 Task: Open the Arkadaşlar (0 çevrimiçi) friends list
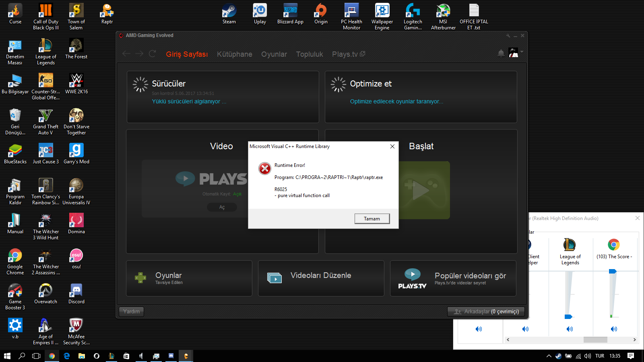point(486,311)
